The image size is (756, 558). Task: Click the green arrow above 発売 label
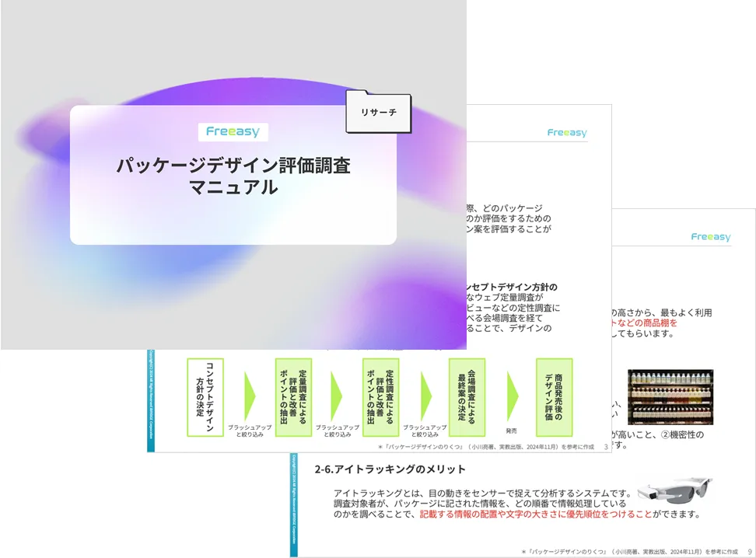(513, 396)
